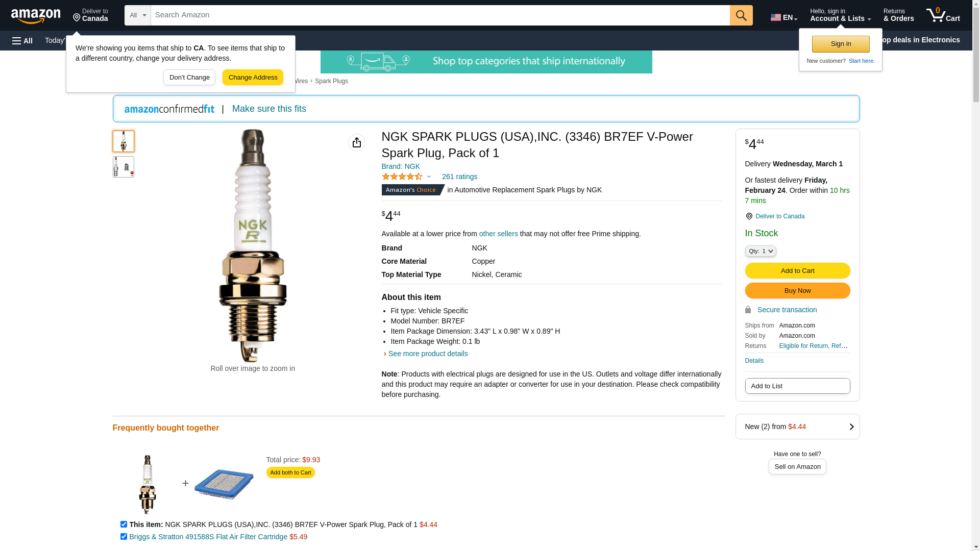980x551 pixels.
Task: Click the Amazon logo
Action: point(36,16)
